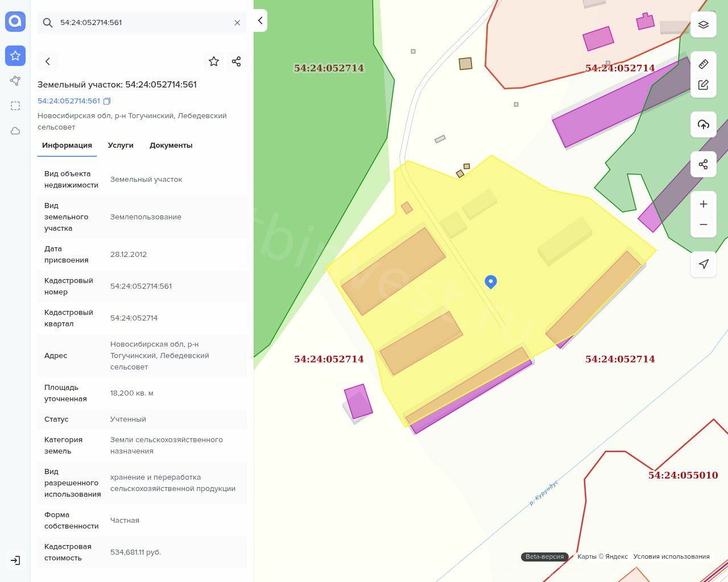This screenshot has height=582, width=728.
Task: Zoom in on the map
Action: 704,204
